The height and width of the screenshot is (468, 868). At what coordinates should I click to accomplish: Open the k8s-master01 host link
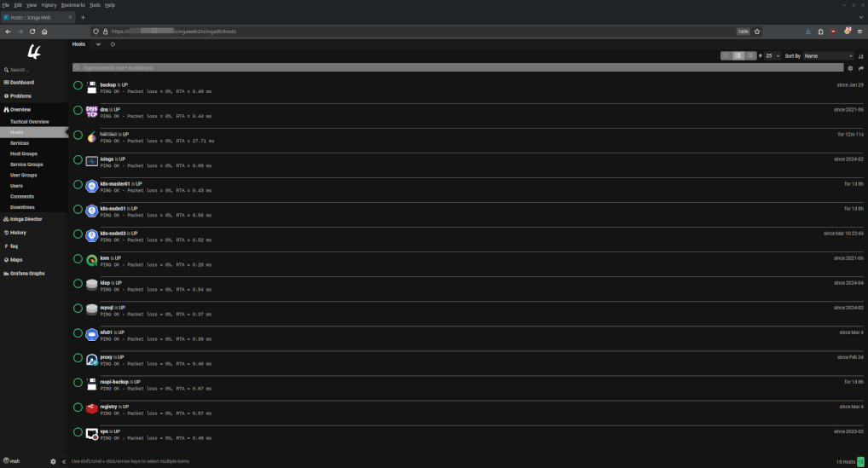coord(114,183)
